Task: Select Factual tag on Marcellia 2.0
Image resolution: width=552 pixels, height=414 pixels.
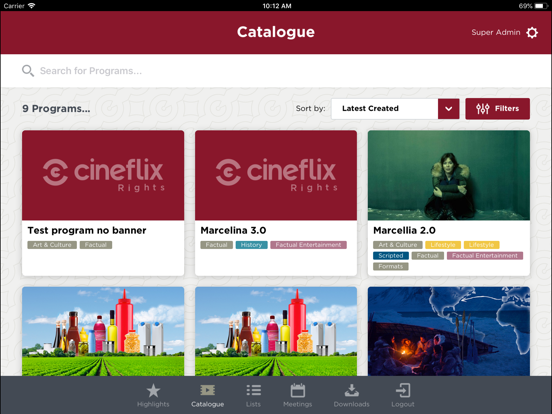Action: click(x=428, y=256)
